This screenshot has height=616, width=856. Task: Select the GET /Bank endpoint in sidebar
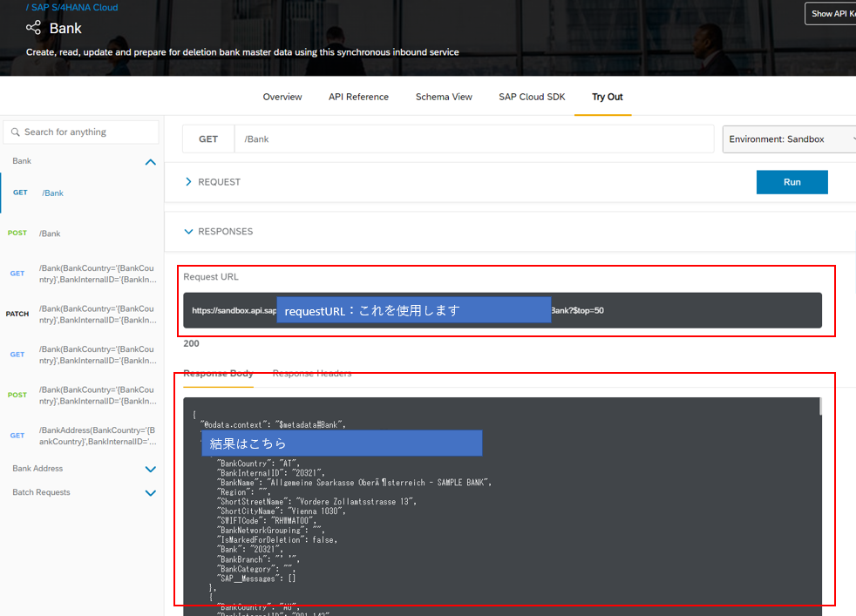82,193
